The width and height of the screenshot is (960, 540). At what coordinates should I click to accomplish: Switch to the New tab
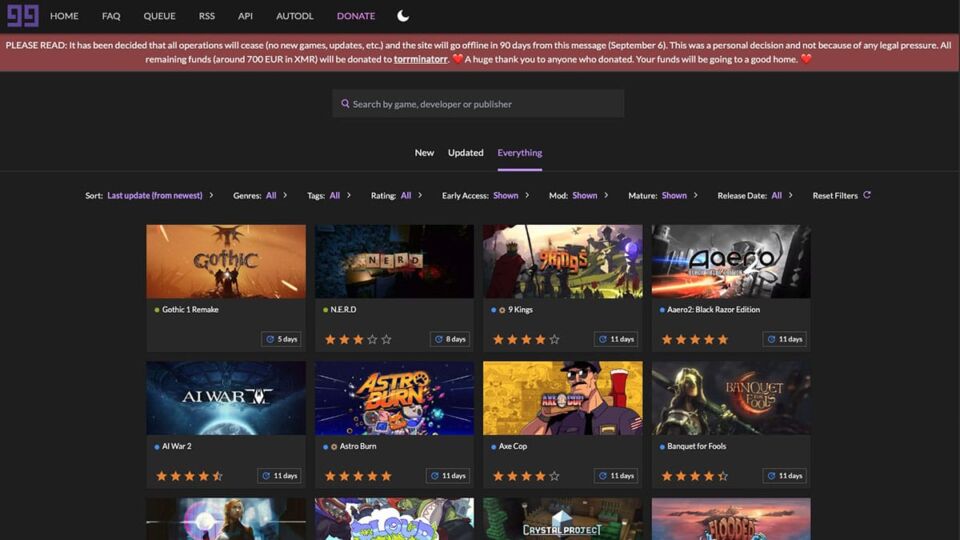coord(424,152)
